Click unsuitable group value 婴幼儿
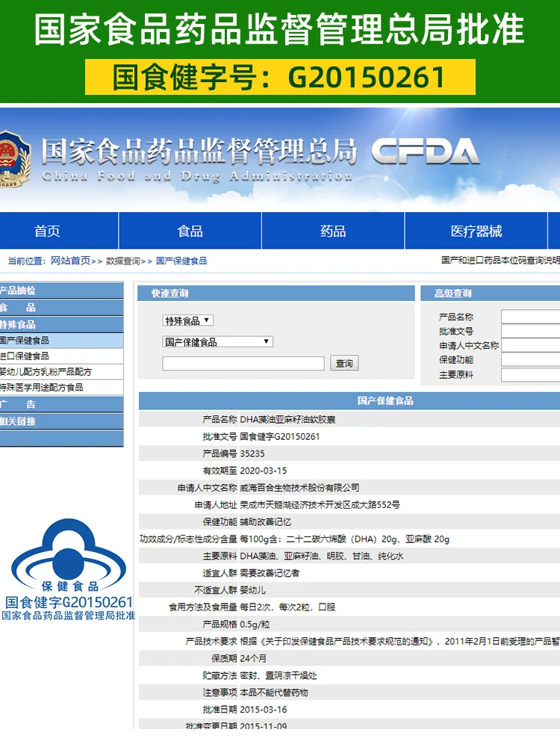560x747 pixels. click(253, 590)
